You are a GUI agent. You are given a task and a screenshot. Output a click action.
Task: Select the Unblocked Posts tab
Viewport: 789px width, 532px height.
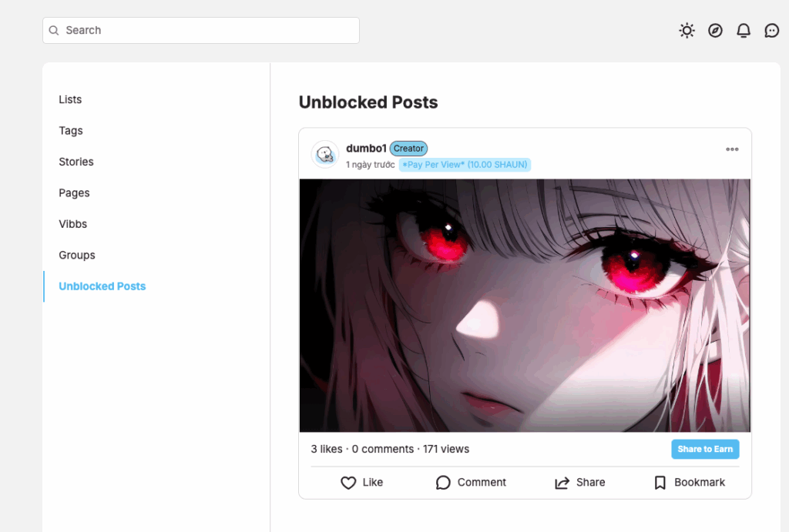coord(102,286)
